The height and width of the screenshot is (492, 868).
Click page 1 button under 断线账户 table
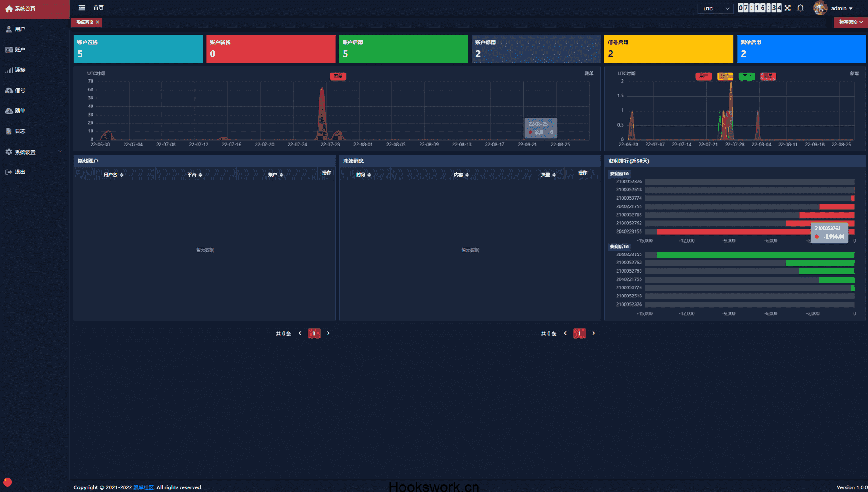pos(314,333)
